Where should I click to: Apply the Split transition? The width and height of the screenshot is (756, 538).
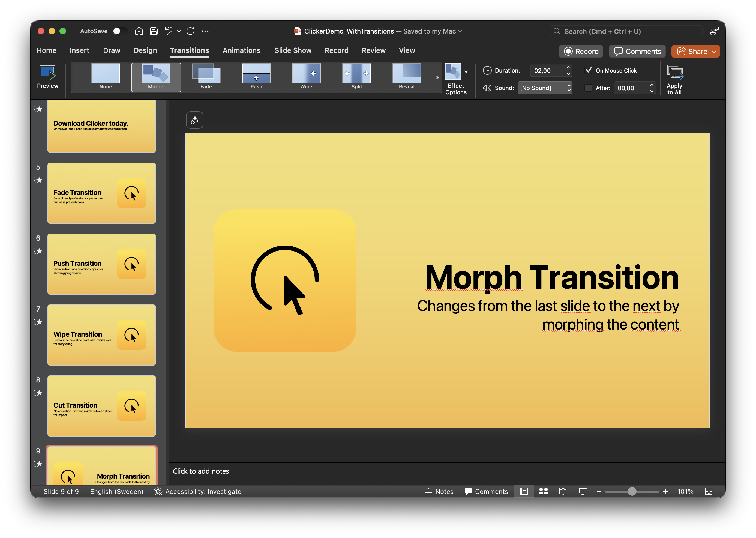[356, 77]
